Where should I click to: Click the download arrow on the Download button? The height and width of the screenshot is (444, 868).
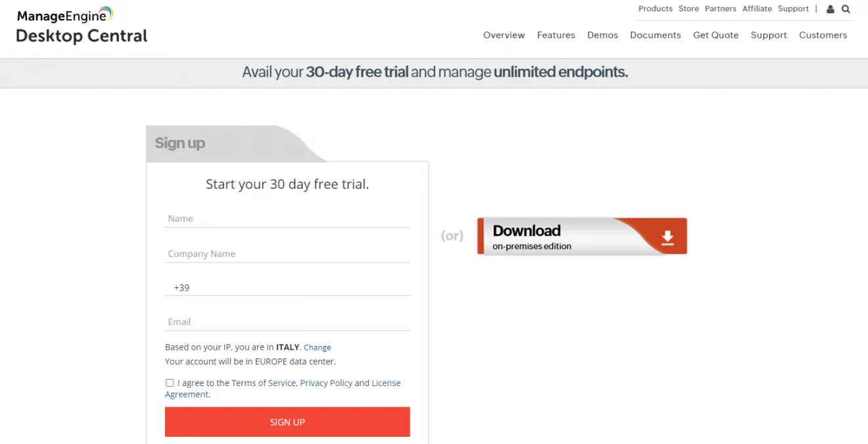[667, 235]
